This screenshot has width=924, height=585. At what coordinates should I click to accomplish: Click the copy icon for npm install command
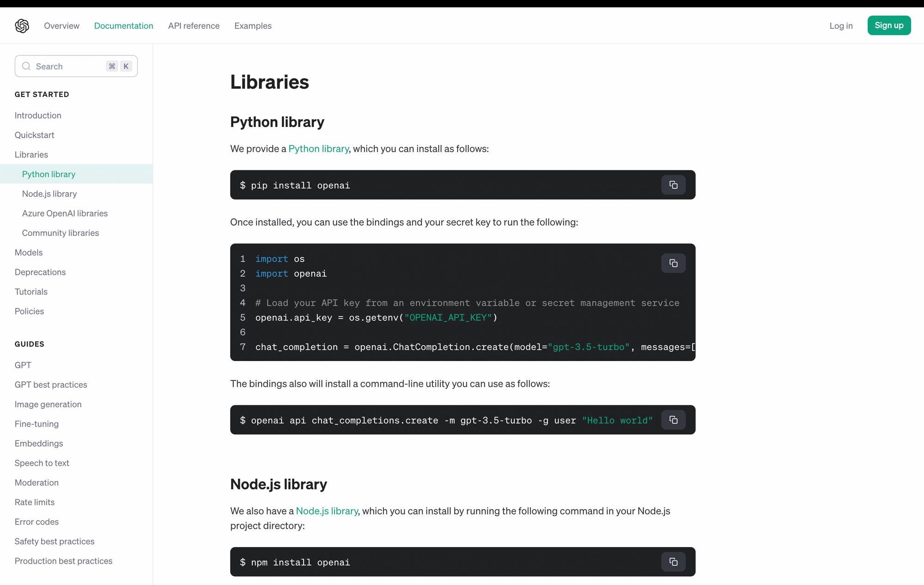pos(674,561)
